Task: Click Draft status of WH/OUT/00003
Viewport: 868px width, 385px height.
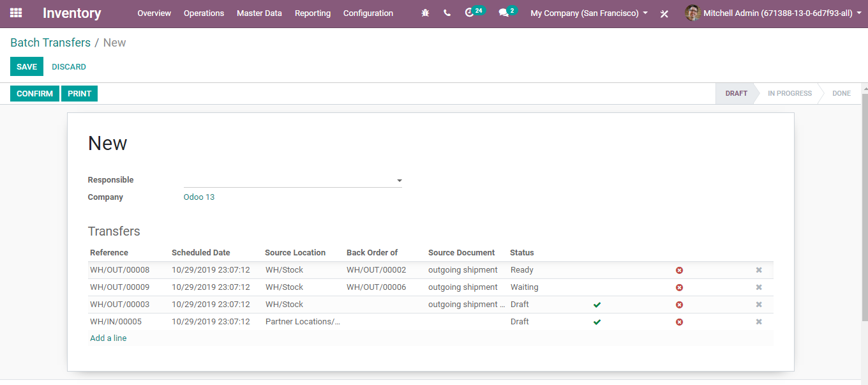Action: pos(520,305)
